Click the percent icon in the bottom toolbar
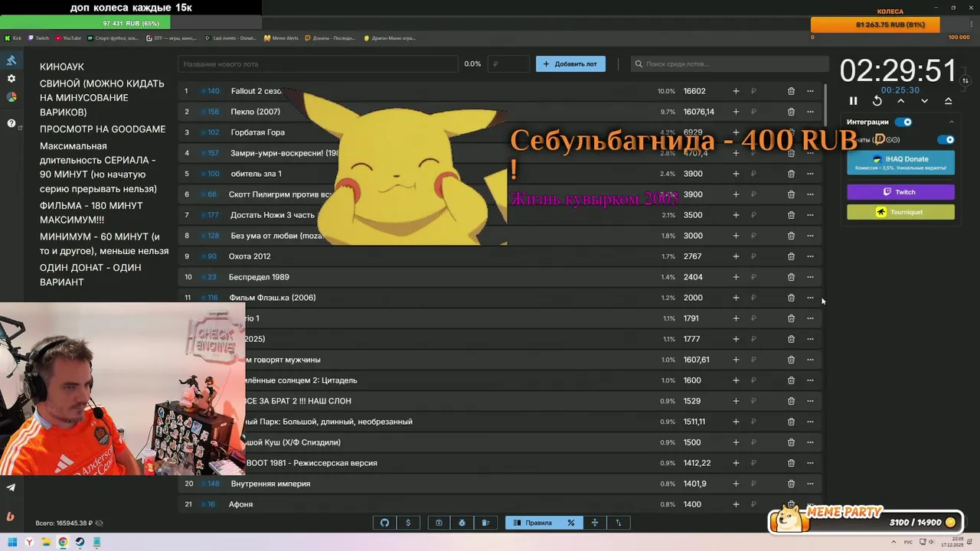Viewport: 980px width, 551px height. point(570,523)
